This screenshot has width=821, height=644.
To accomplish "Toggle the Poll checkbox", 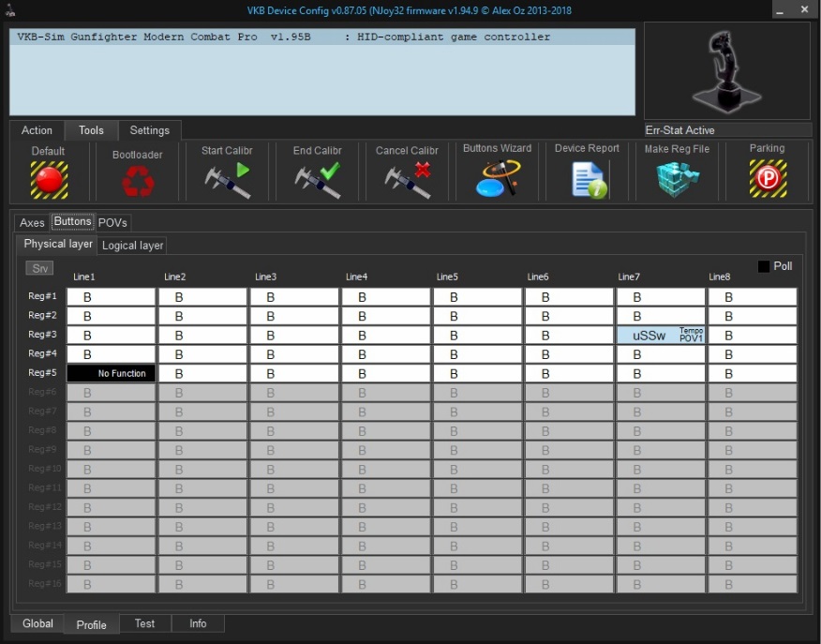I will pos(764,266).
